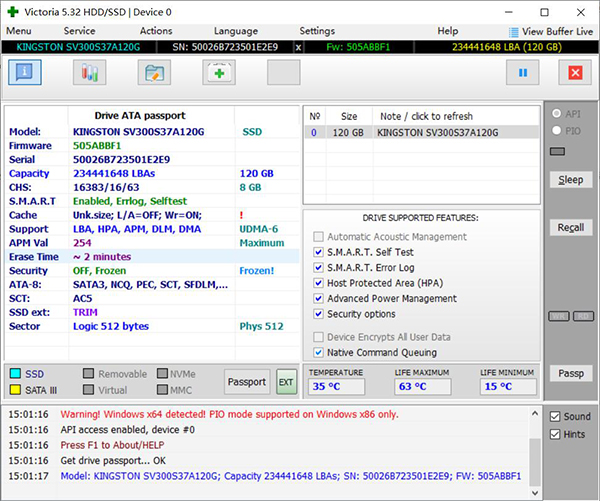
Task: Click the Sleep button
Action: (x=570, y=180)
